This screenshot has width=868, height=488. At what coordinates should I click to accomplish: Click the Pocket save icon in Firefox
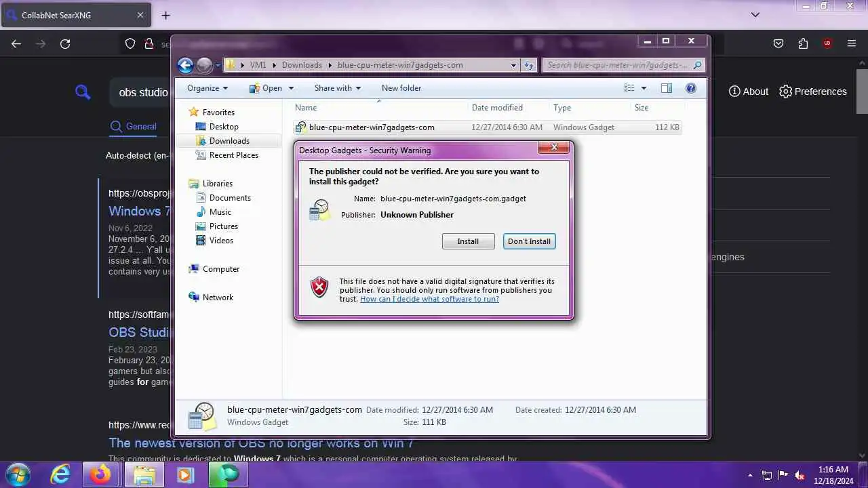click(778, 43)
